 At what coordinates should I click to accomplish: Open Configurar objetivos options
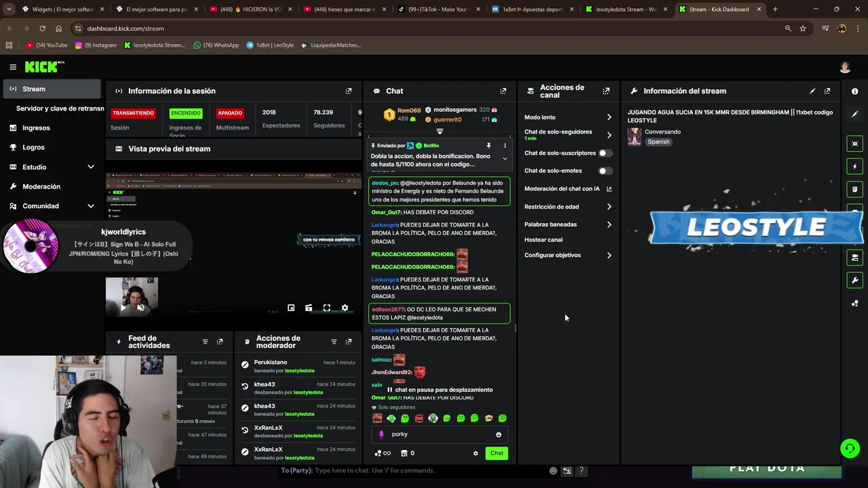[568, 256]
